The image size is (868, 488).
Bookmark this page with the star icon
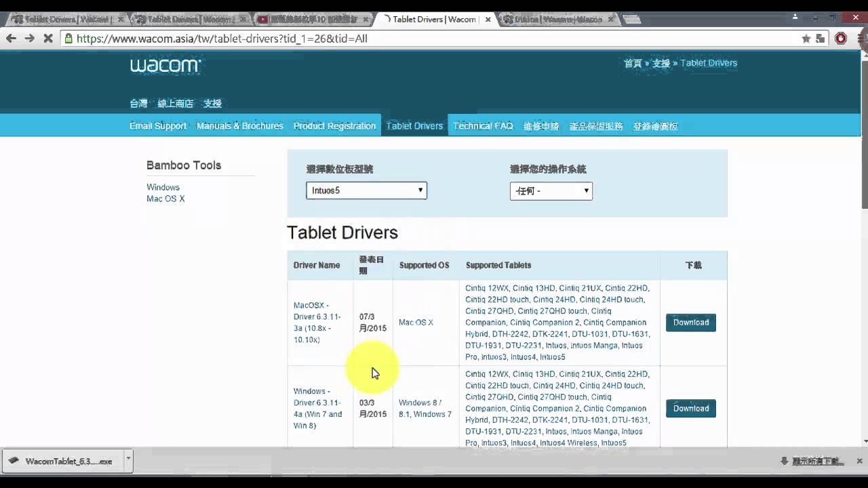pyautogui.click(x=806, y=39)
